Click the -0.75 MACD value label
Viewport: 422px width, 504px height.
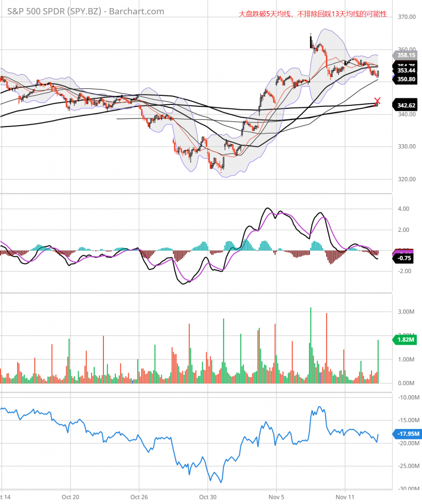pyautogui.click(x=406, y=258)
